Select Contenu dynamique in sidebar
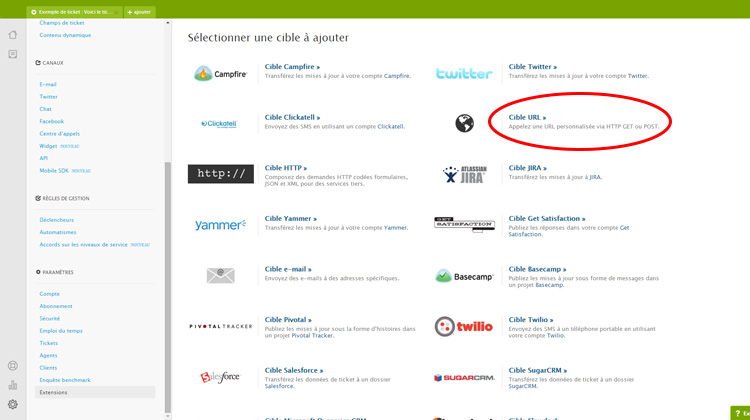The height and width of the screenshot is (420, 750). (x=65, y=35)
